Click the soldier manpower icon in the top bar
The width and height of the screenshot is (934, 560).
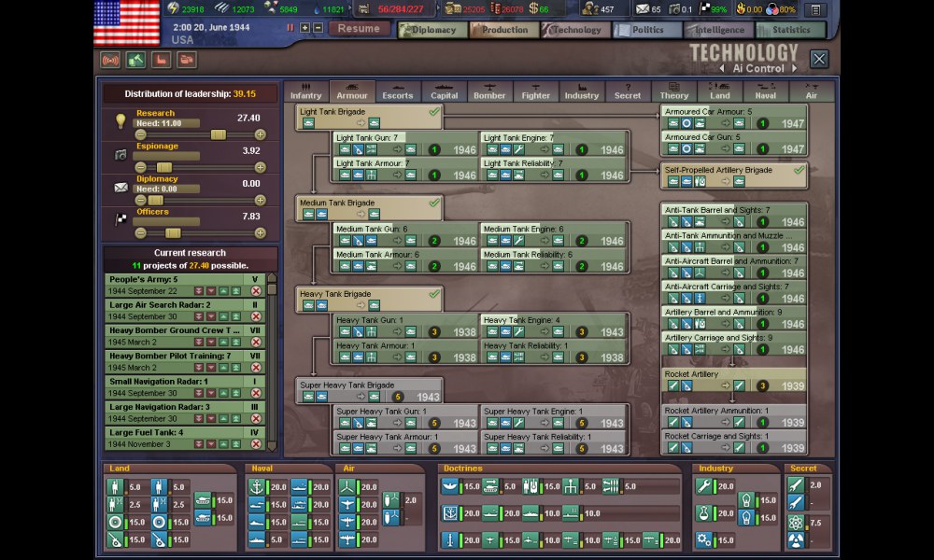590,9
